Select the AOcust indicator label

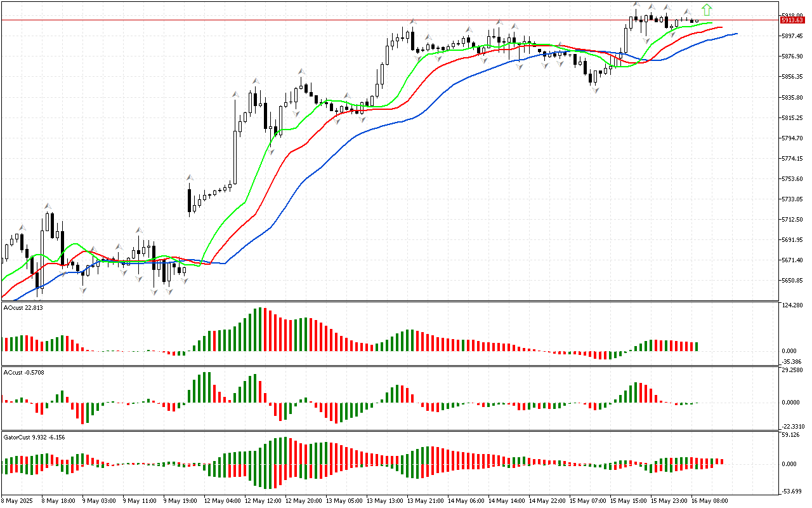click(23, 308)
